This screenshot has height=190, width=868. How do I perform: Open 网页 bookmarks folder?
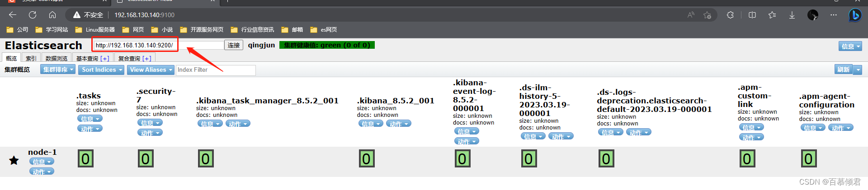click(x=133, y=30)
